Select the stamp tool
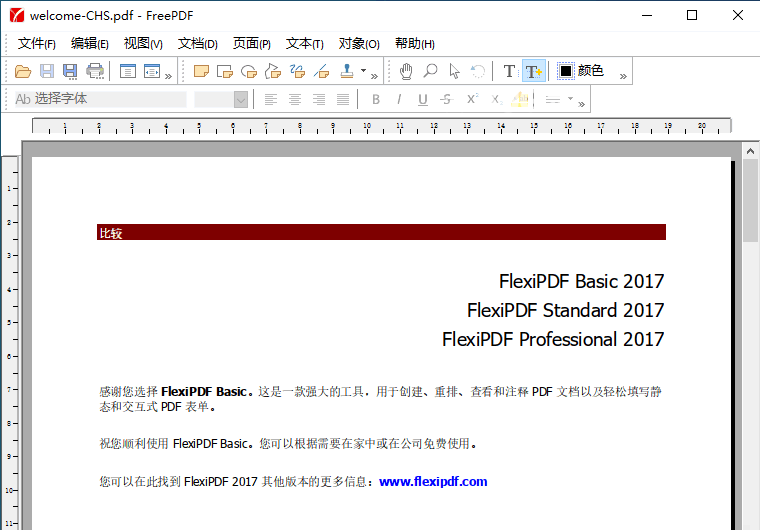760x530 pixels. click(x=347, y=71)
